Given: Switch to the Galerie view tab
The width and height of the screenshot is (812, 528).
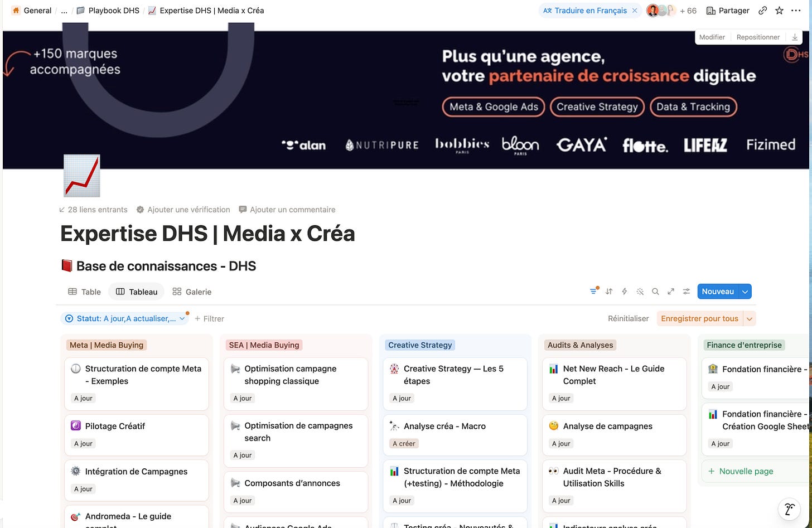Looking at the screenshot, I should 192,292.
